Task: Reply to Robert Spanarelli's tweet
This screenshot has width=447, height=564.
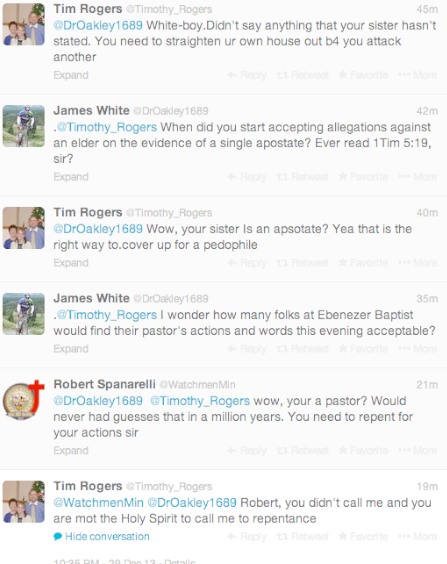Action: pos(247,451)
